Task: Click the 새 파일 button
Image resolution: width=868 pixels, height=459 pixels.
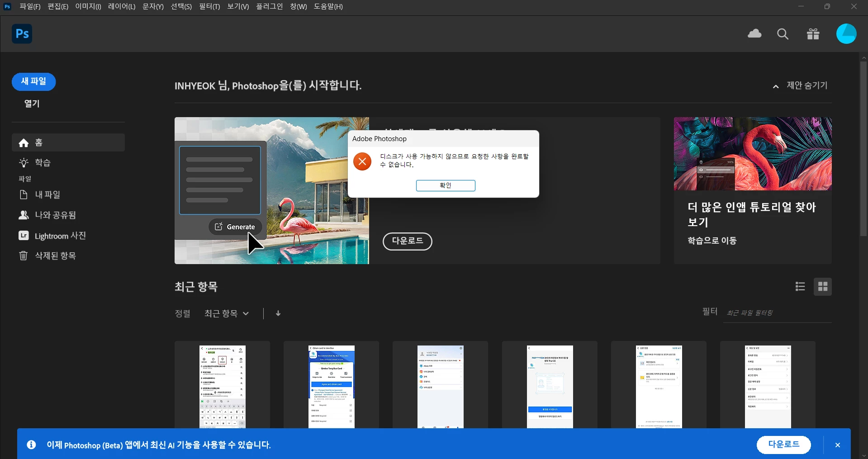Action: [x=33, y=81]
